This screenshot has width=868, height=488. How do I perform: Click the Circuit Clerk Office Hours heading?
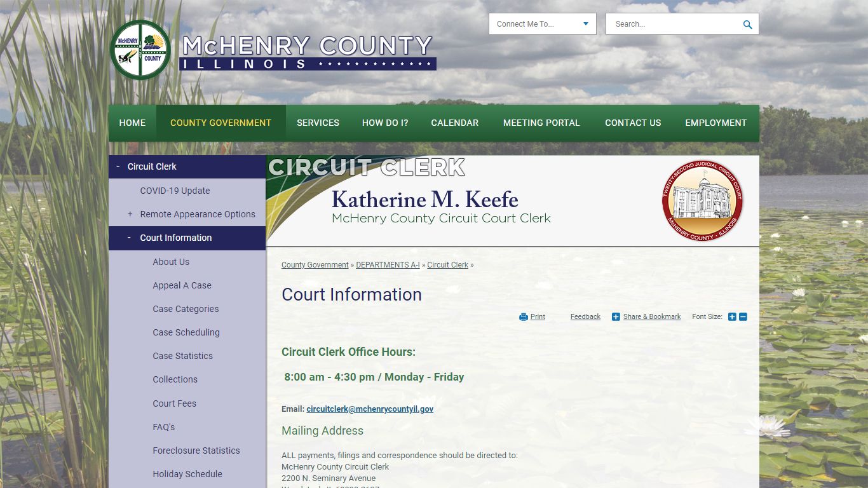348,352
